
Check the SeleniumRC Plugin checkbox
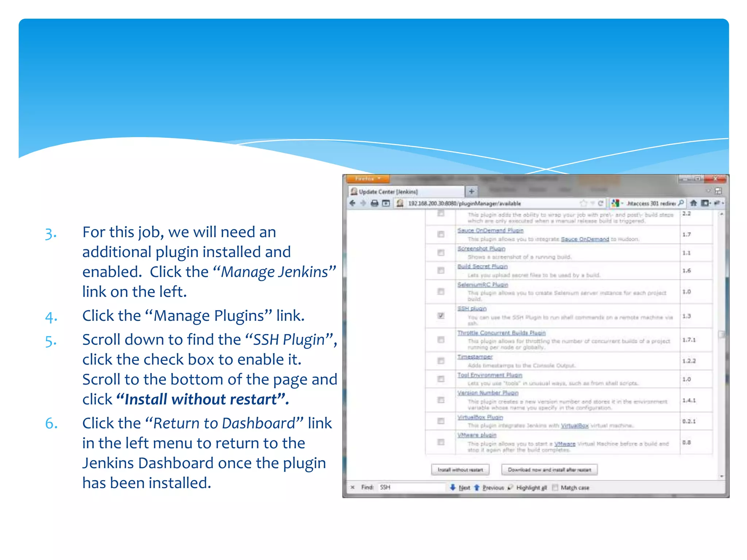coord(441,291)
